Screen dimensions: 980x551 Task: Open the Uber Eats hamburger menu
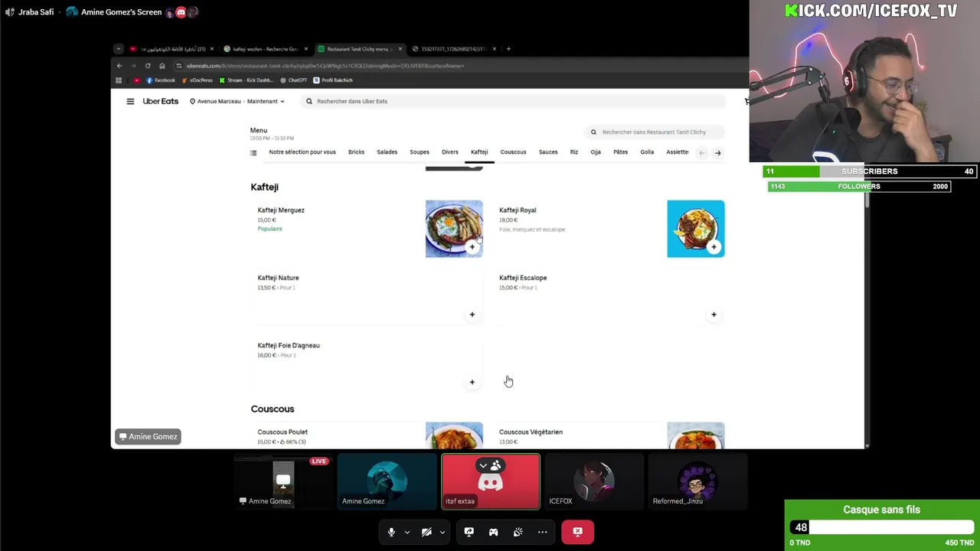(130, 101)
